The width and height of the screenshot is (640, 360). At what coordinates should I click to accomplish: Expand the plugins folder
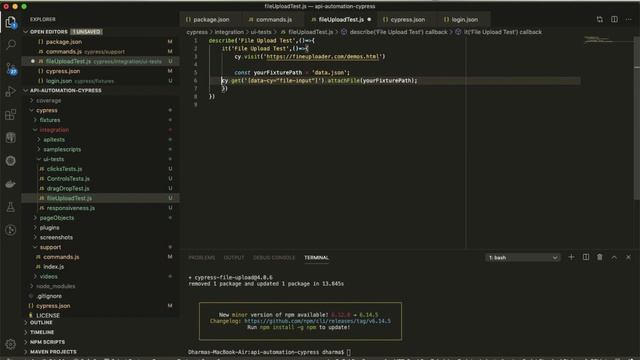[x=49, y=228]
